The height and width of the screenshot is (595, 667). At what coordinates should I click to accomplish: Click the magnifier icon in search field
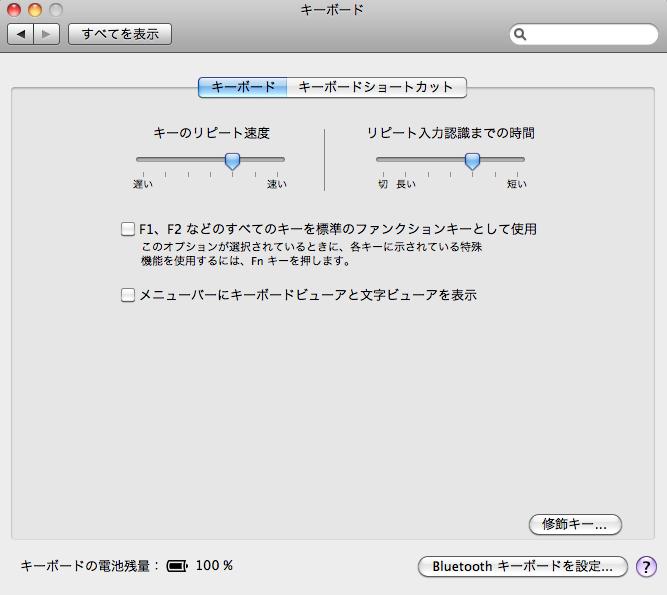pos(520,34)
